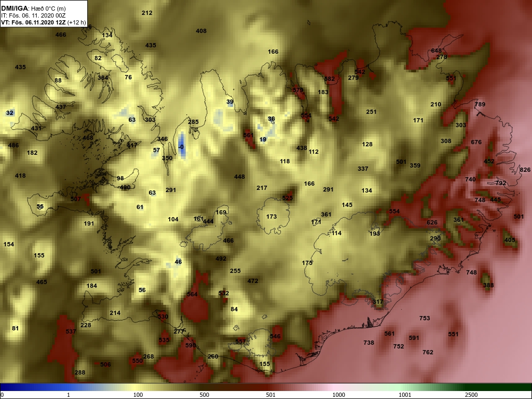Viewport: 532px width, 399px height.
Task: Click the map value 346
Action: (162, 139)
